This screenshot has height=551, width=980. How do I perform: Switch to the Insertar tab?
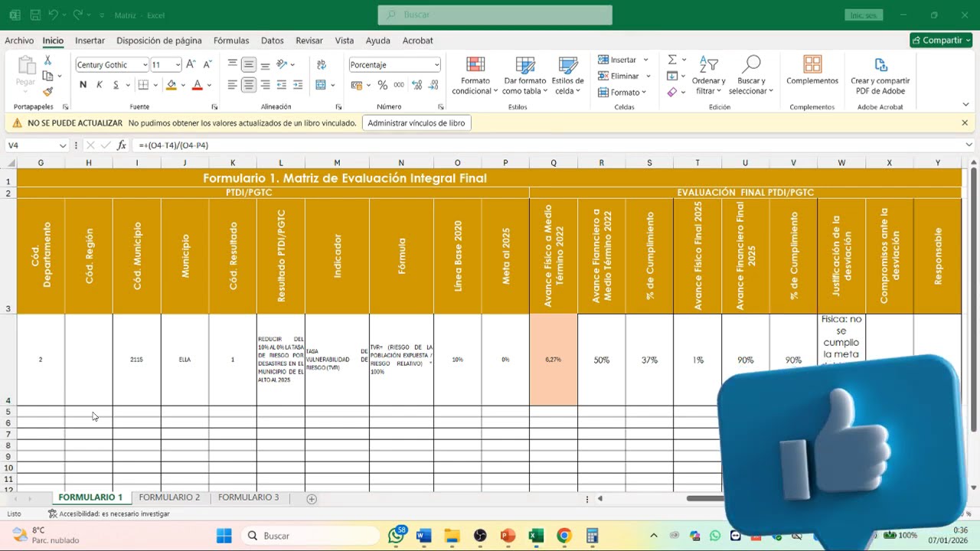point(90,41)
